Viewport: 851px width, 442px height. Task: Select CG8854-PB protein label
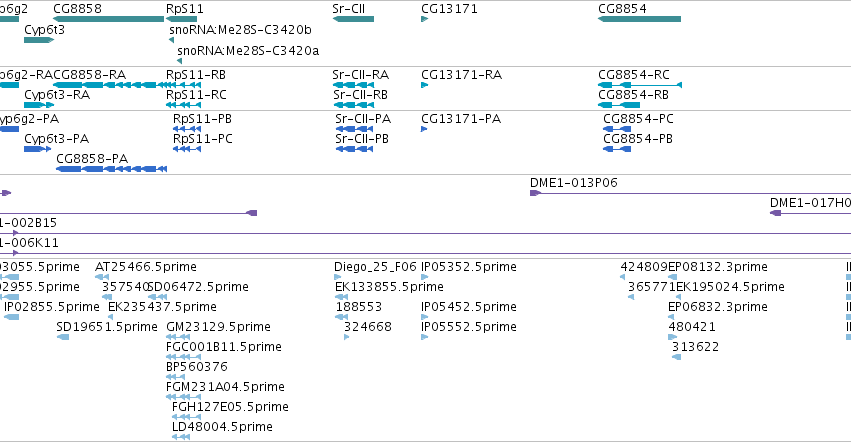click(638, 138)
